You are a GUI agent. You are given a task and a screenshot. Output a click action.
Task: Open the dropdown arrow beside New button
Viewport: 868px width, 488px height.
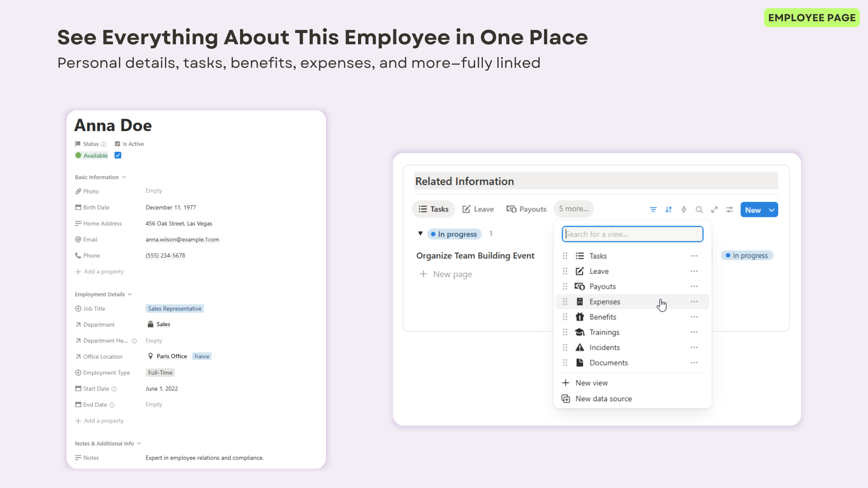coord(772,210)
